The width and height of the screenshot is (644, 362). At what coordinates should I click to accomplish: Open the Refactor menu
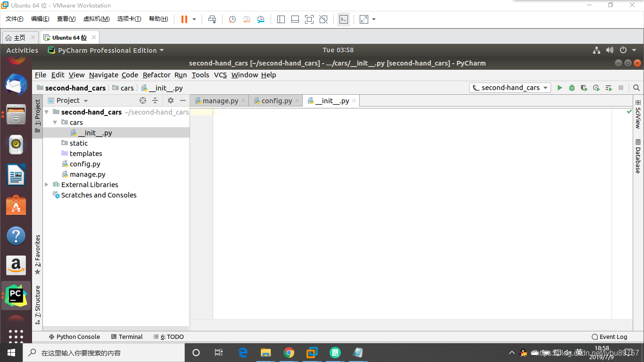[157, 75]
